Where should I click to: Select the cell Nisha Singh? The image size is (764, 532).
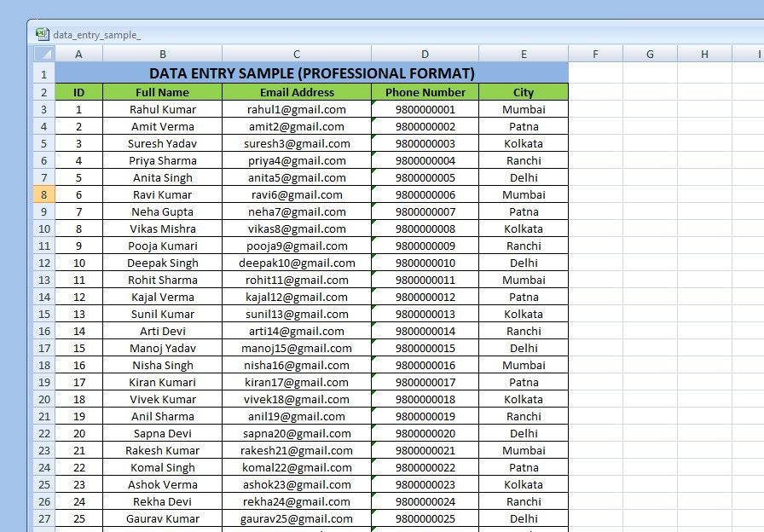point(162,365)
